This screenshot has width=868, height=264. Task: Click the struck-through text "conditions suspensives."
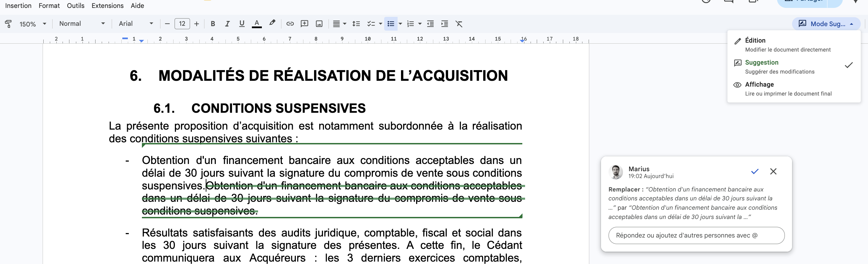pyautogui.click(x=200, y=211)
